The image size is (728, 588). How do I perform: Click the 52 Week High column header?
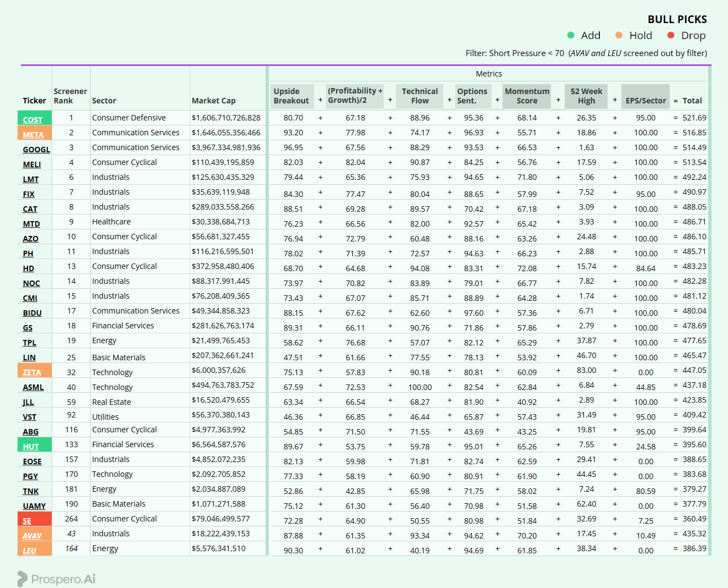click(x=586, y=96)
